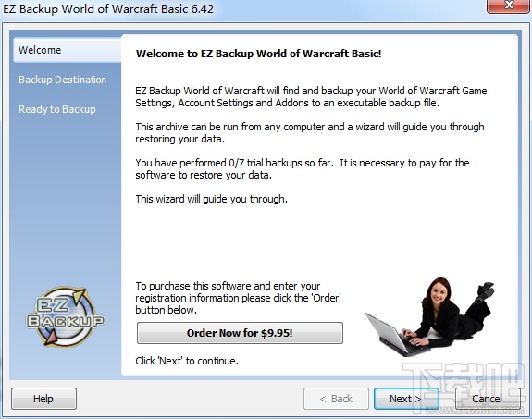Click the EZ Backup logo icon
The height and width of the screenshot is (419, 532).
[x=65, y=317]
